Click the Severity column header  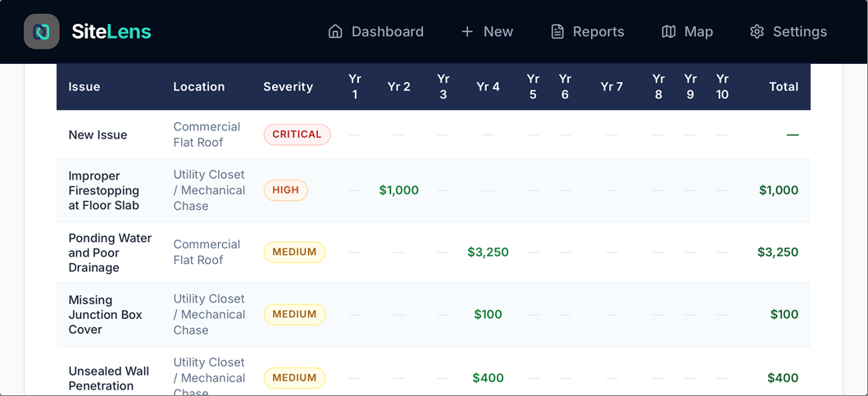pos(288,87)
